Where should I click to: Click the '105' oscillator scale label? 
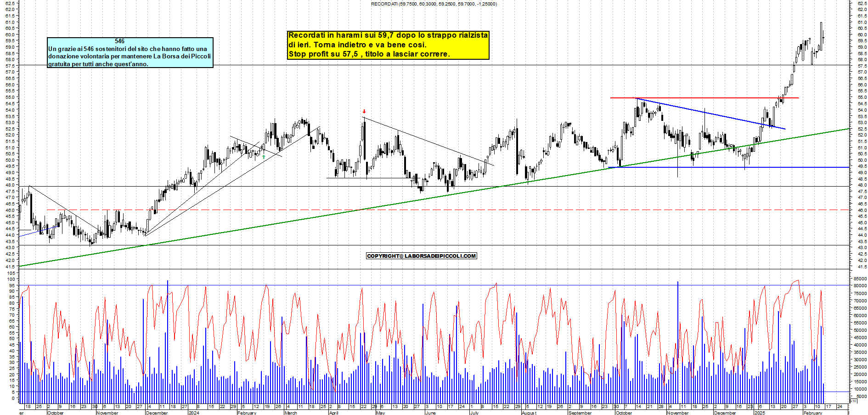point(11,273)
